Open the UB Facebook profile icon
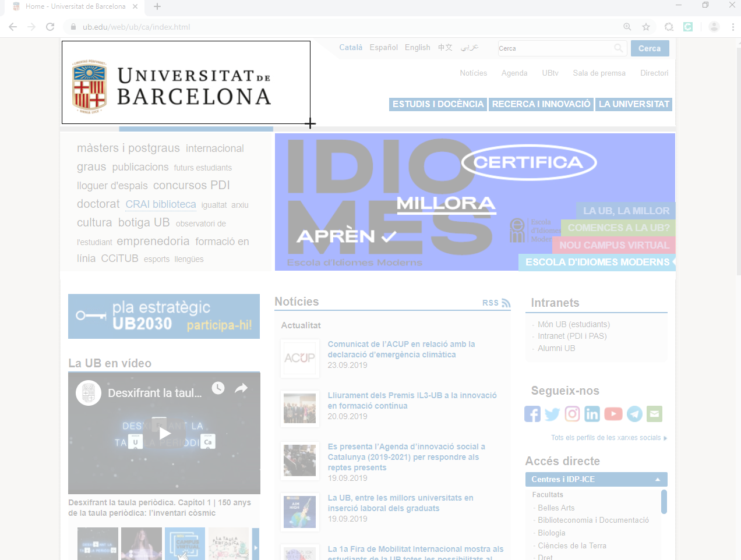741x560 pixels. point(532,414)
